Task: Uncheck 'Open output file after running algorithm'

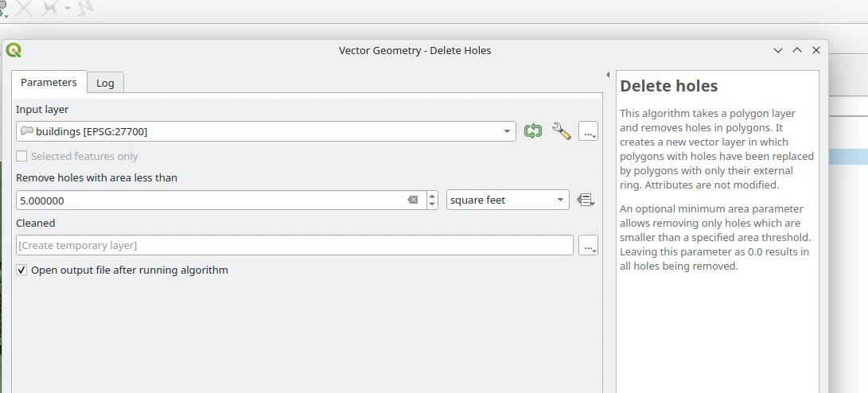Action: tap(21, 270)
